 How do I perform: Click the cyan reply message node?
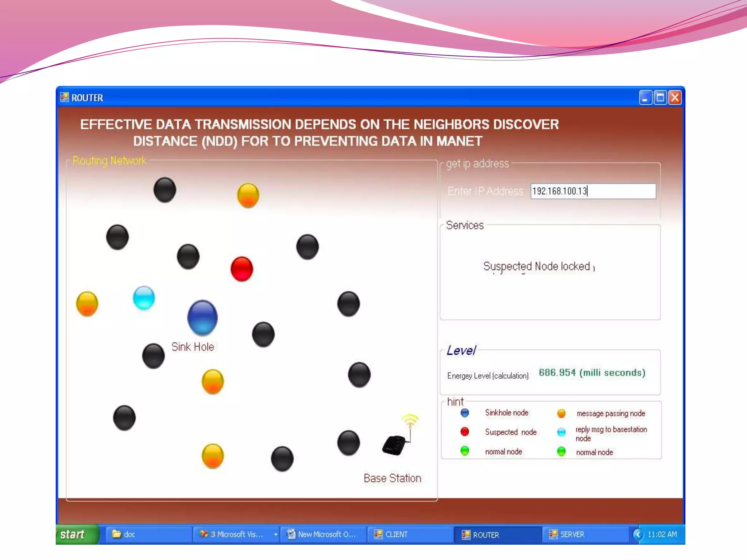click(x=144, y=297)
